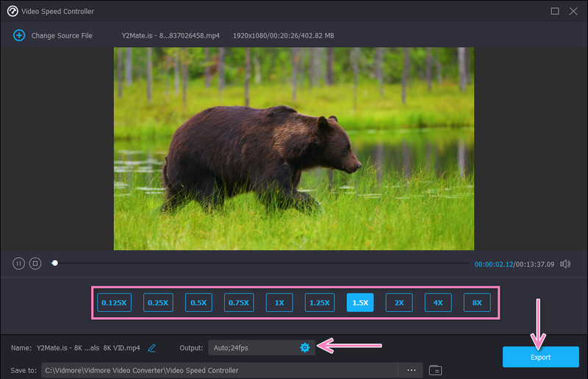This screenshot has width=588, height=379.
Task: Click the pencil icon to rename file
Action: [x=152, y=347]
